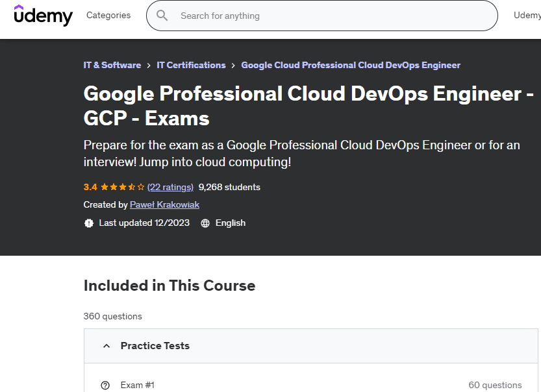
Task: Open the IT Certifications breadcrumb link
Action: (x=191, y=66)
